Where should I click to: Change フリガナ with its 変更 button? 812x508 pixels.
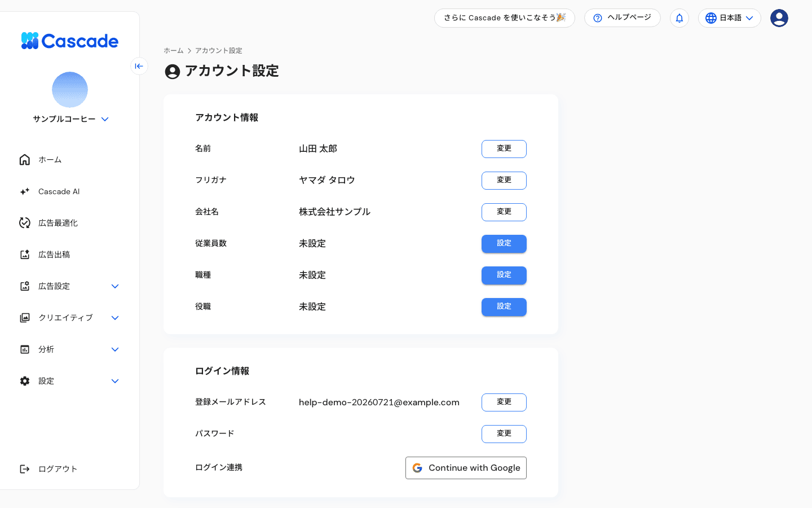[504, 181]
